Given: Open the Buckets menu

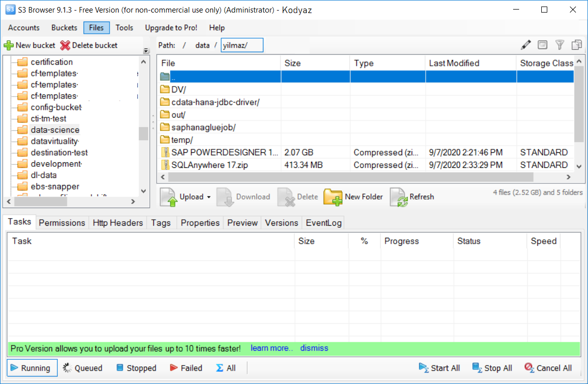Looking at the screenshot, I should (64, 28).
